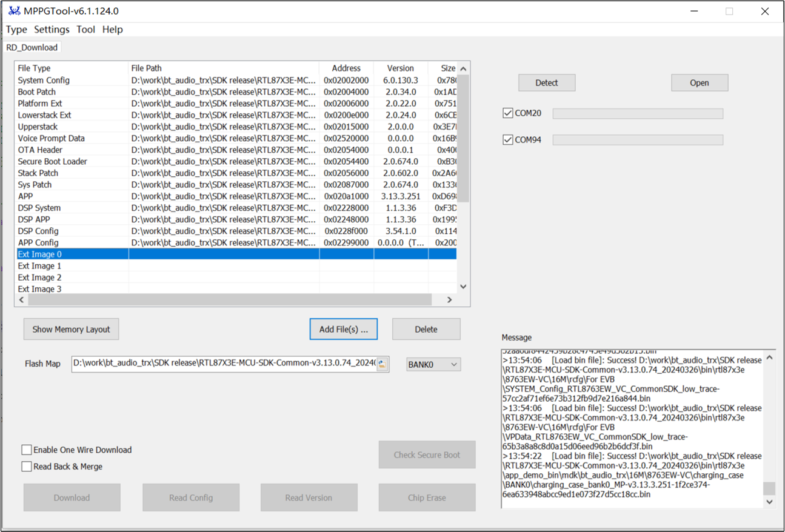The width and height of the screenshot is (785, 532).
Task: Tick the Read Back & Merge checkbox
Action: (27, 467)
